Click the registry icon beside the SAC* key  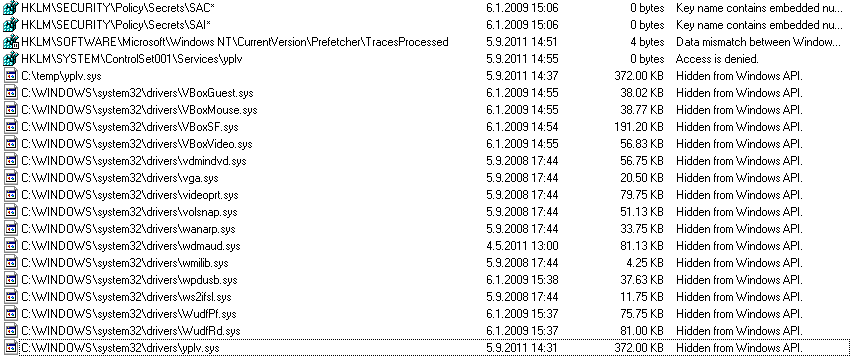(x=10, y=8)
